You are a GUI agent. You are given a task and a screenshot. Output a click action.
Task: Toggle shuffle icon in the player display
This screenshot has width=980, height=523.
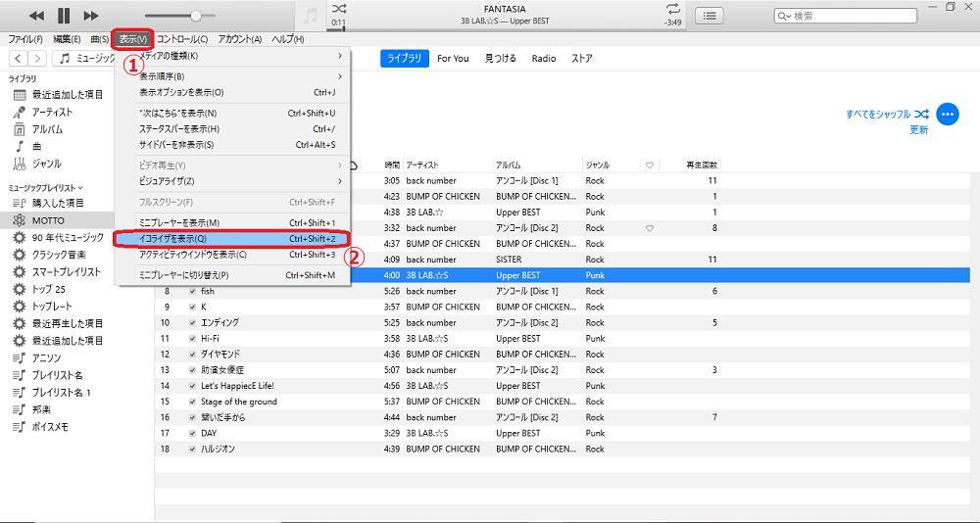pos(338,9)
